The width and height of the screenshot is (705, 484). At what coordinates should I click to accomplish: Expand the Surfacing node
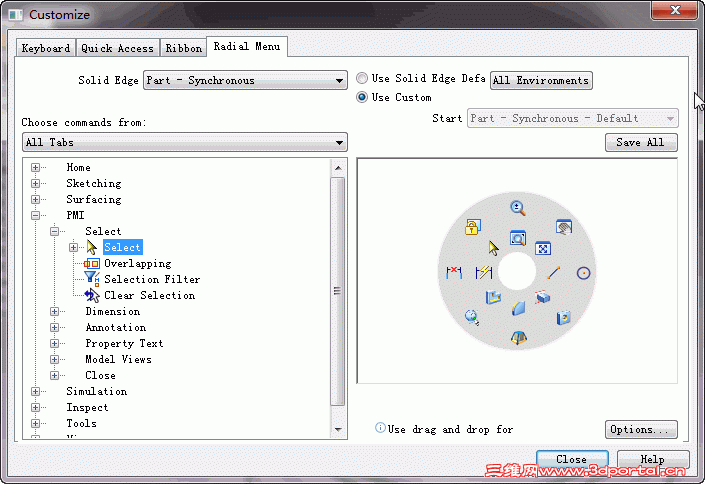(x=36, y=199)
